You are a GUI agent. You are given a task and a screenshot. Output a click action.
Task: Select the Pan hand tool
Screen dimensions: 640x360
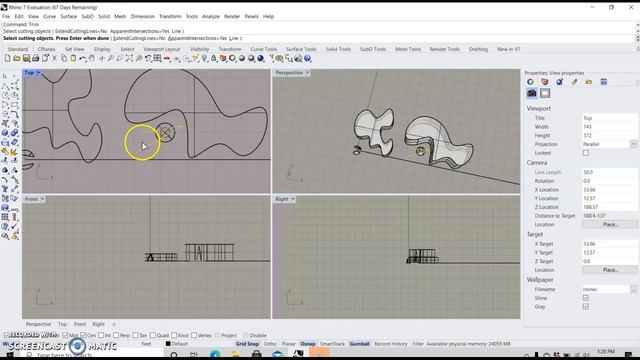[x=92, y=59]
